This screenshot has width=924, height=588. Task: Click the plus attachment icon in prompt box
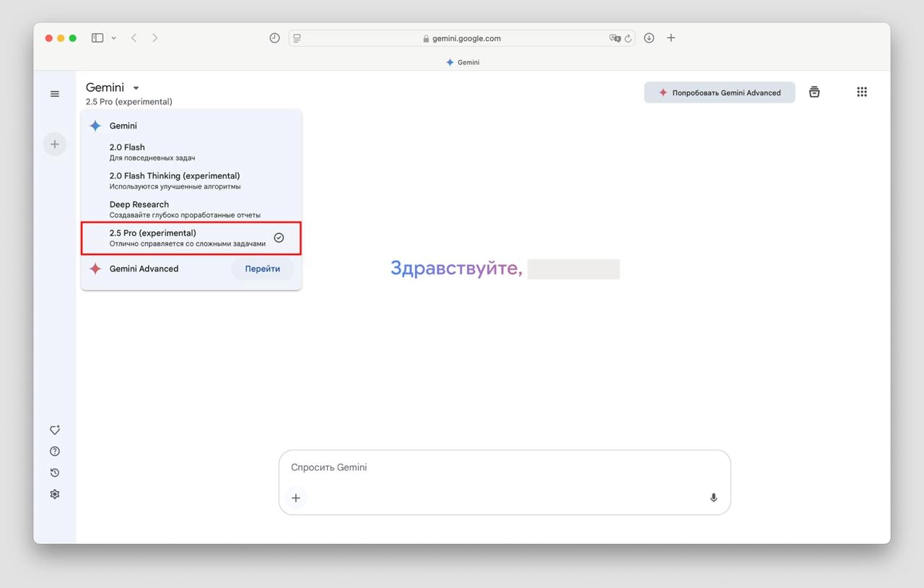click(296, 498)
